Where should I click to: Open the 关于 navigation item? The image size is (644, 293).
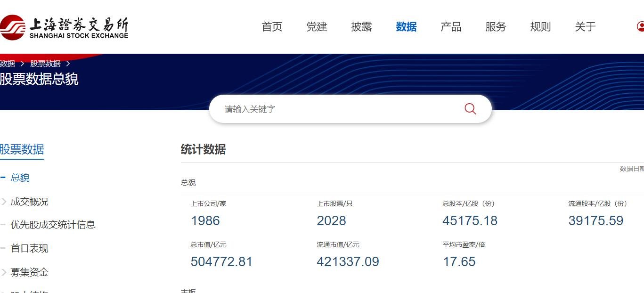click(585, 27)
